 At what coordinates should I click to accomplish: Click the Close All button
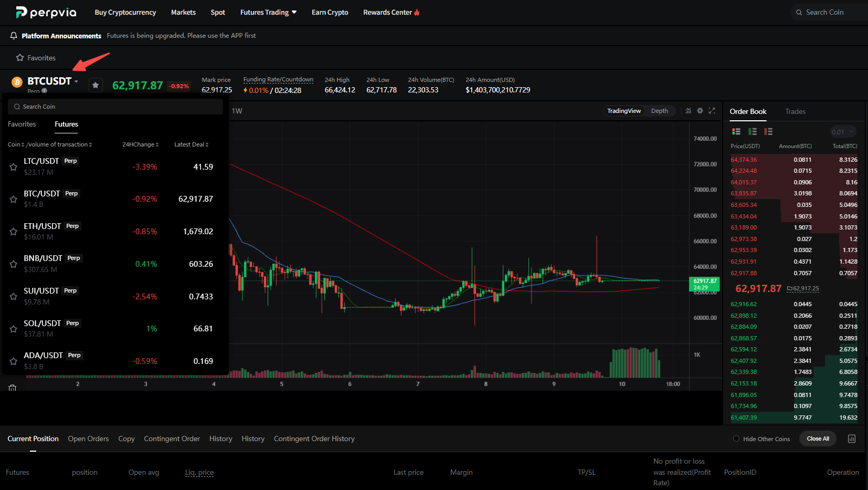click(x=818, y=439)
